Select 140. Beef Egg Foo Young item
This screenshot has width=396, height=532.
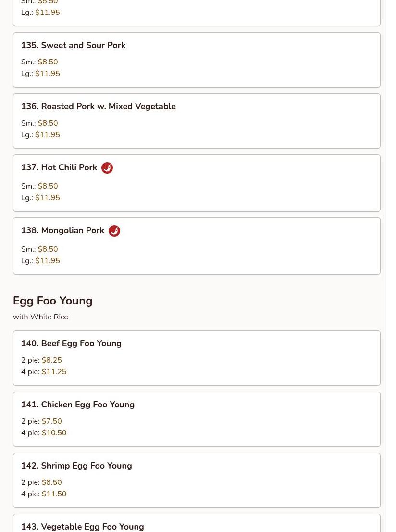pos(197,358)
